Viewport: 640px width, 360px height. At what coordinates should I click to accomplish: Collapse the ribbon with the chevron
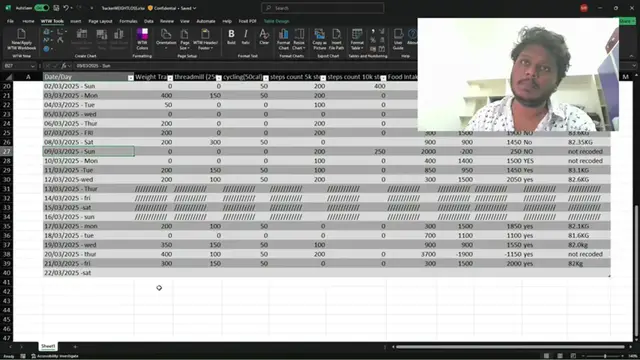tap(631, 56)
